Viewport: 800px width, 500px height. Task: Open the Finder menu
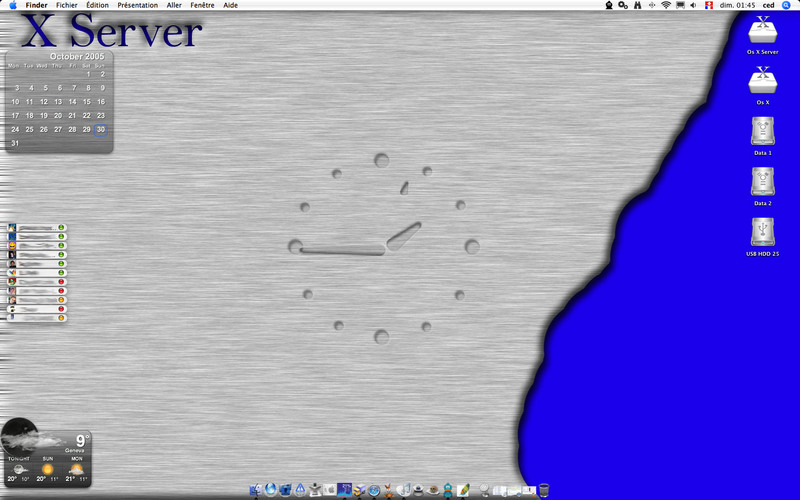(36, 5)
